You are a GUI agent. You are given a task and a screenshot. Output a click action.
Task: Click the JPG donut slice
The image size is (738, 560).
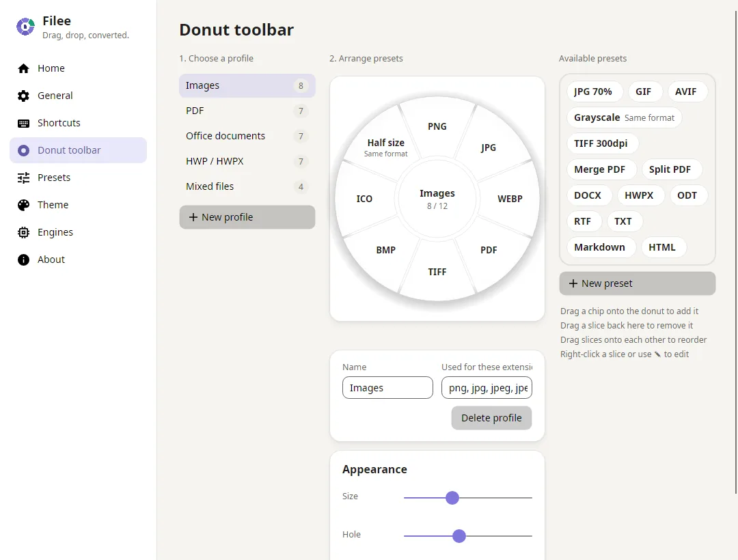(489, 147)
